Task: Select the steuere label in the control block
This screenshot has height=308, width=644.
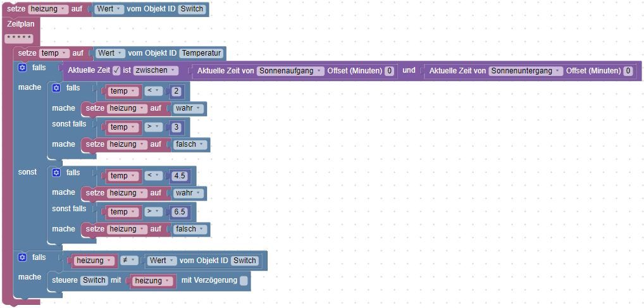Action: (65, 280)
